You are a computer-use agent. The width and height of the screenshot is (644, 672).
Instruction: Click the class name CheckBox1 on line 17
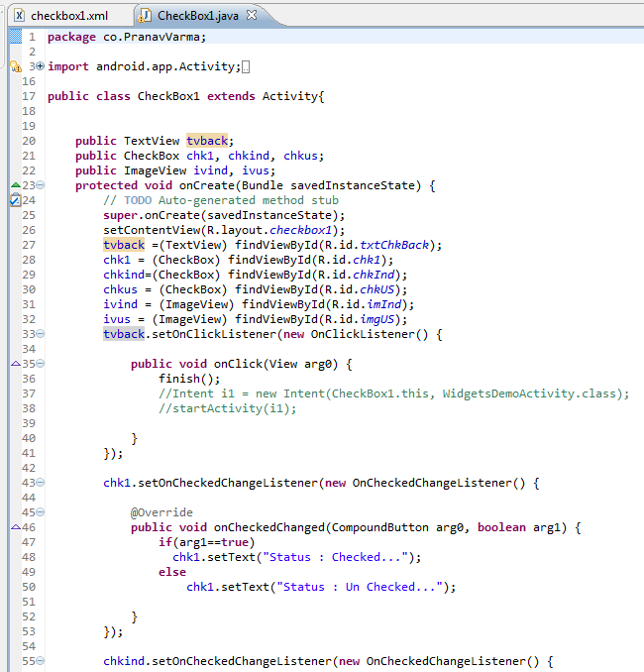coord(168,96)
